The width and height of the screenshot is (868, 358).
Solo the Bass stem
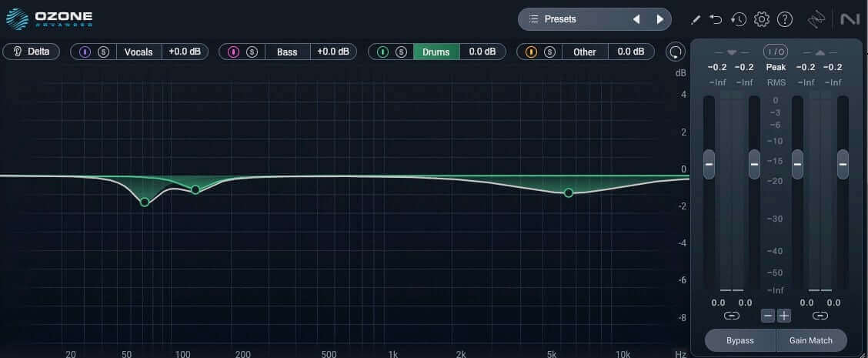click(x=252, y=52)
